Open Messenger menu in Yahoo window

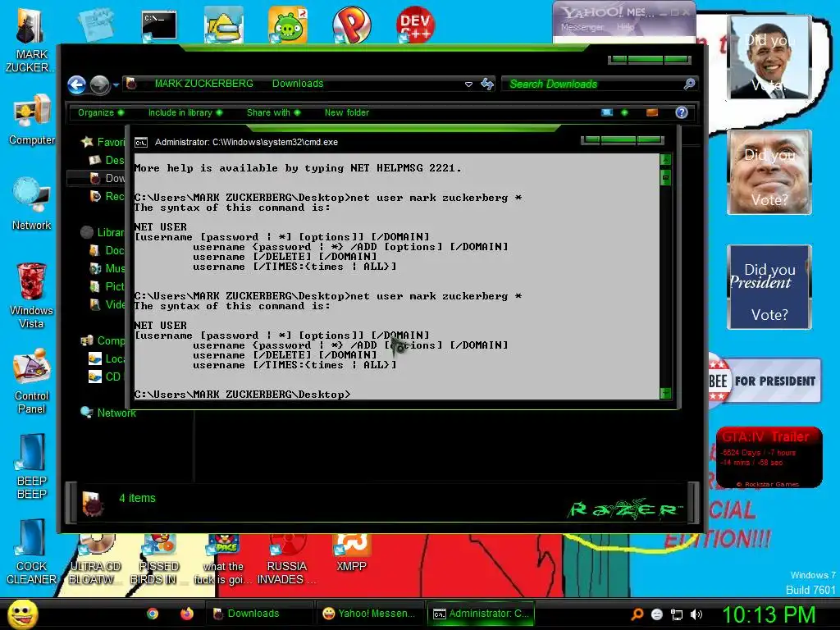point(582,27)
